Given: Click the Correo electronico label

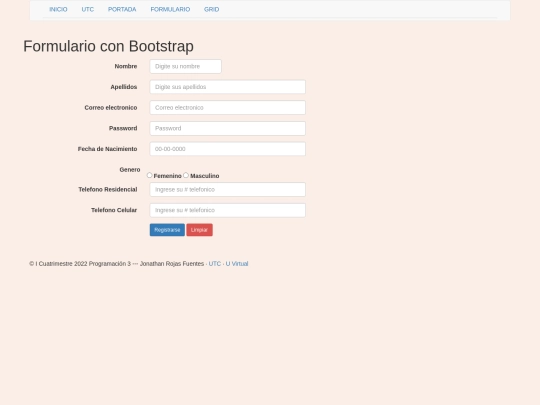Looking at the screenshot, I should pyautogui.click(x=111, y=107).
